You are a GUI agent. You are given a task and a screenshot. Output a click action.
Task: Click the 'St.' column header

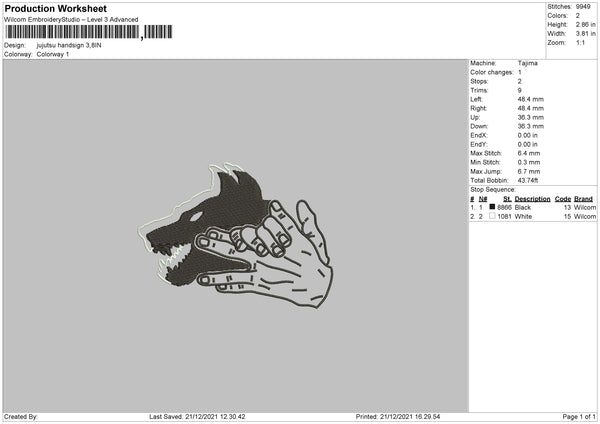pos(507,199)
